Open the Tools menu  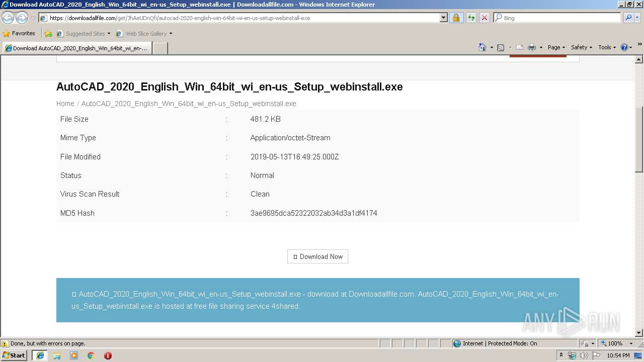[x=607, y=47]
